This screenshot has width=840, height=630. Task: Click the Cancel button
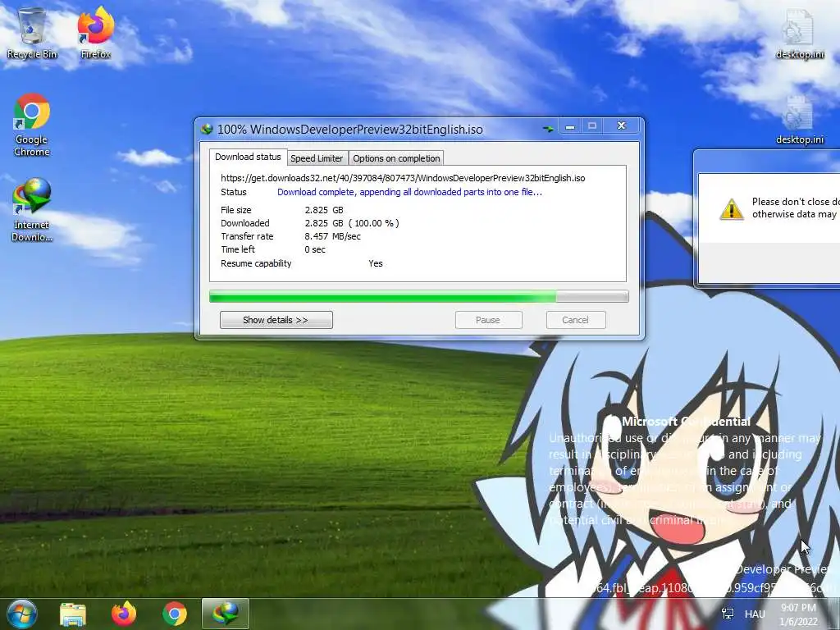[575, 320]
